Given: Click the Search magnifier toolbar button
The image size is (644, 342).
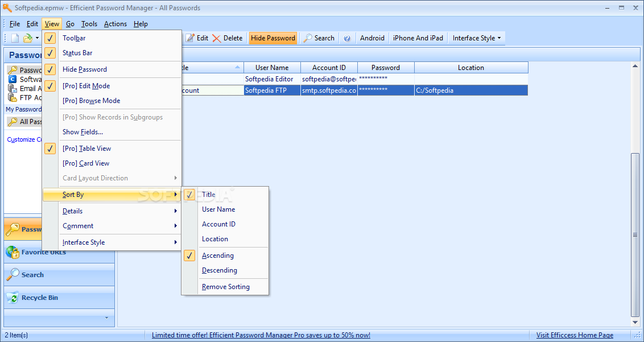Looking at the screenshot, I should click(319, 38).
